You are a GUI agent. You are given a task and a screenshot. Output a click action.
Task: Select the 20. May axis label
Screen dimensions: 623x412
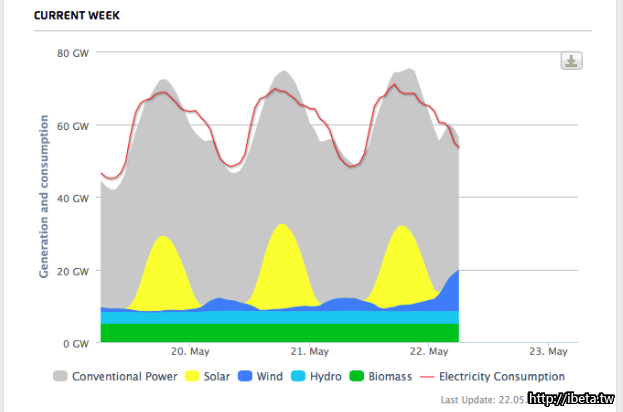tap(190, 352)
